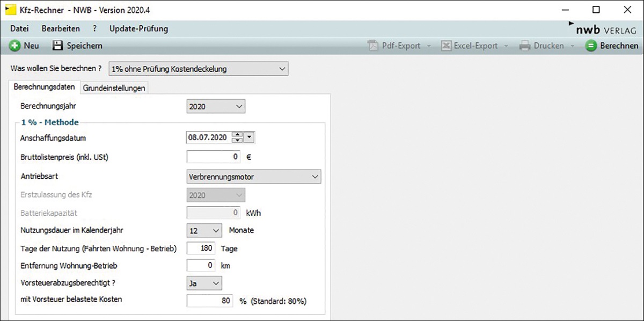
Task: Click the Drucken printer icon
Action: (524, 46)
